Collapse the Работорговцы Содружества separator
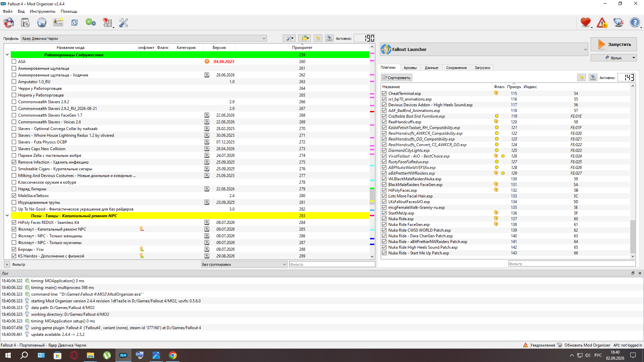644x362 pixels. pyautogui.click(x=7, y=55)
